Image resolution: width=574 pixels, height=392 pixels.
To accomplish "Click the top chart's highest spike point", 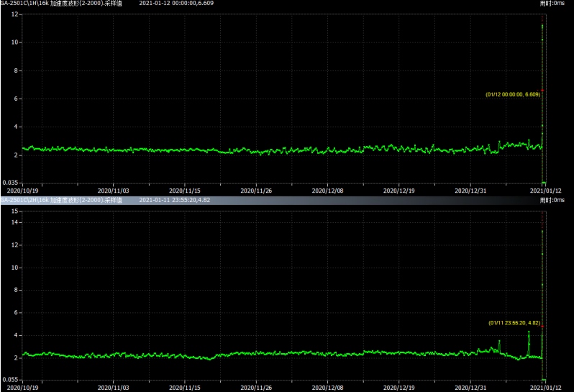I will click(x=542, y=26).
